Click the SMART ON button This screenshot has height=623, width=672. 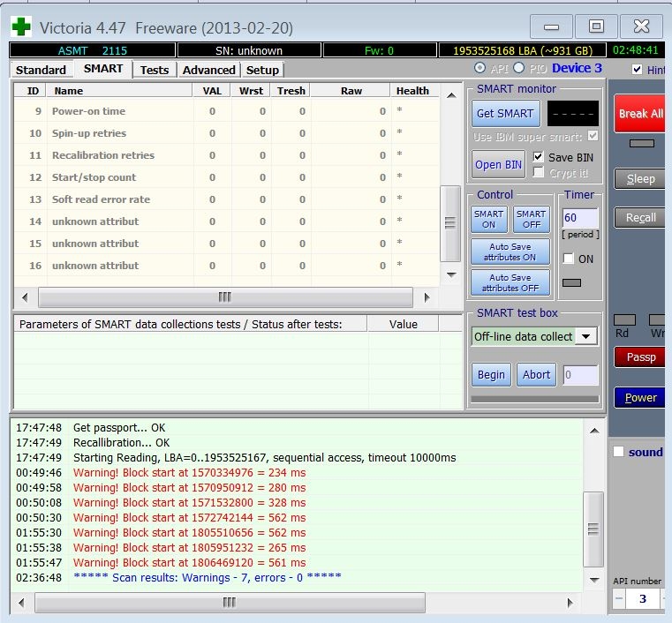coord(488,219)
